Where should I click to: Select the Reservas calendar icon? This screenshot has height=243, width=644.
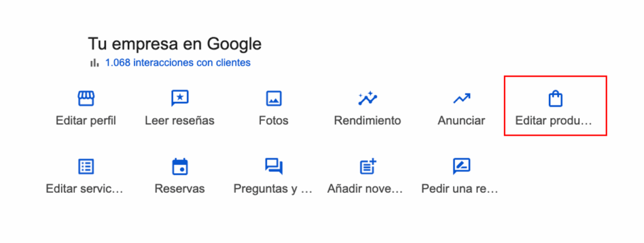(x=179, y=167)
